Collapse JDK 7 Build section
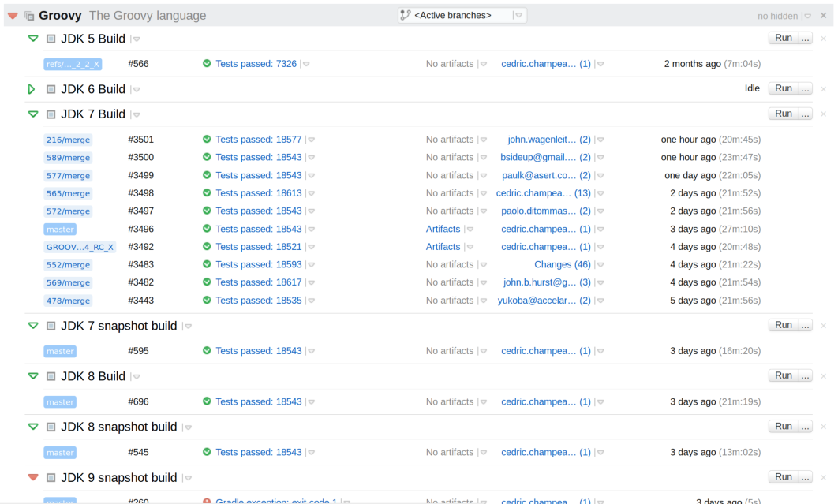This screenshot has width=838, height=504. [33, 114]
